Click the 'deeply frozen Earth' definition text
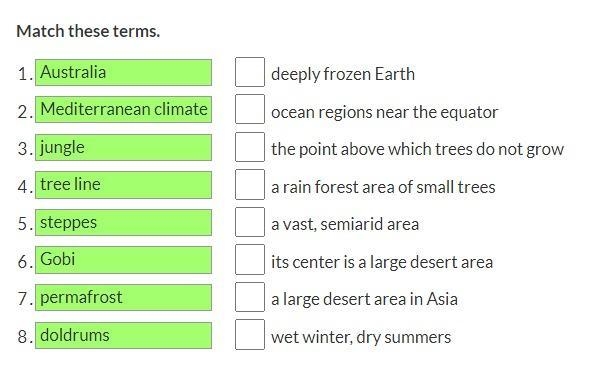The width and height of the screenshot is (607, 380). click(x=343, y=74)
